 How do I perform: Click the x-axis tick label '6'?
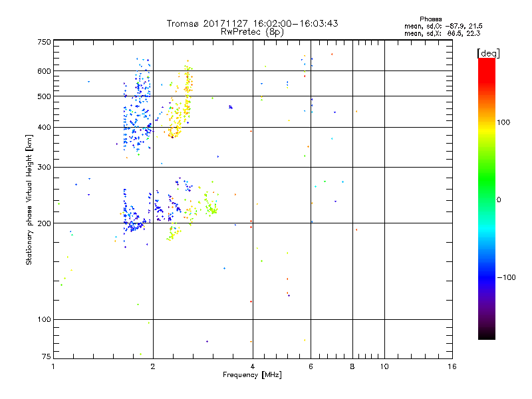point(311,367)
